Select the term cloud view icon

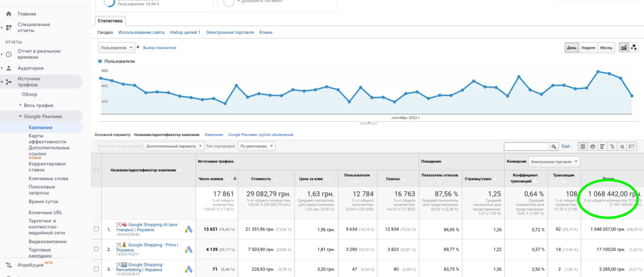(x=622, y=147)
